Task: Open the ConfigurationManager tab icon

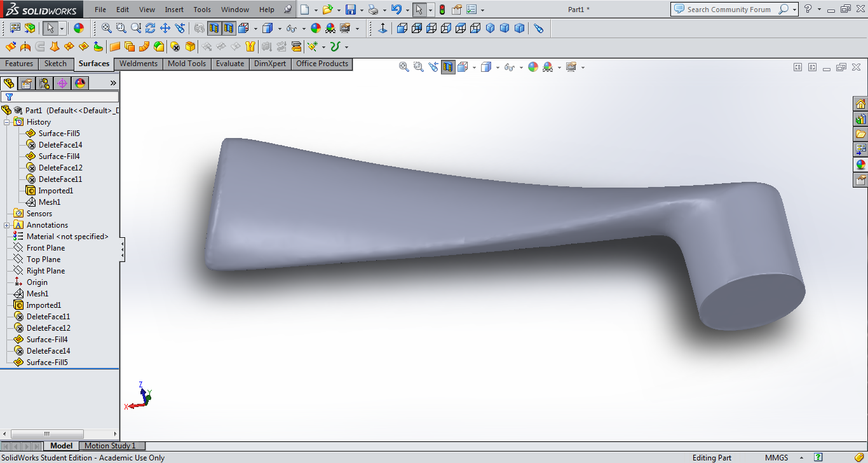Action: click(44, 83)
